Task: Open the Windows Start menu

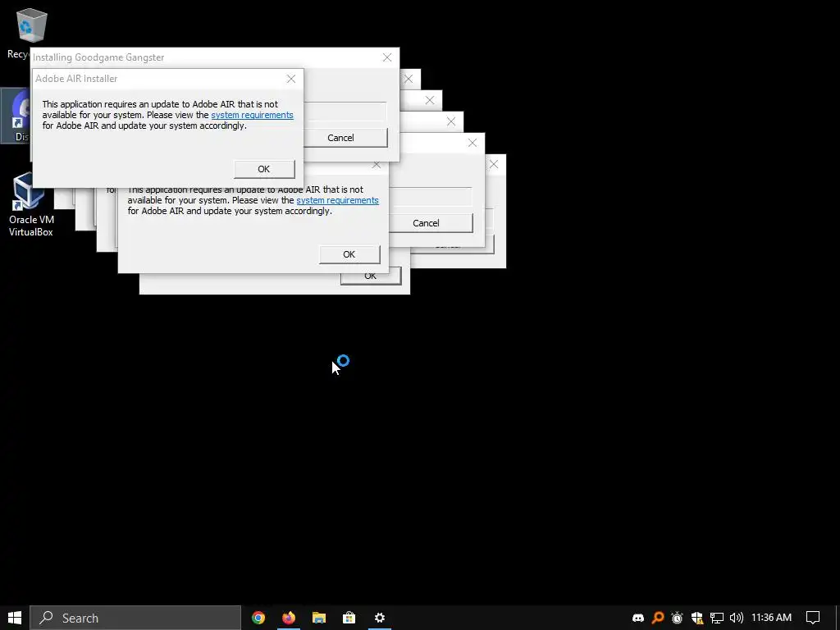Action: click(15, 618)
